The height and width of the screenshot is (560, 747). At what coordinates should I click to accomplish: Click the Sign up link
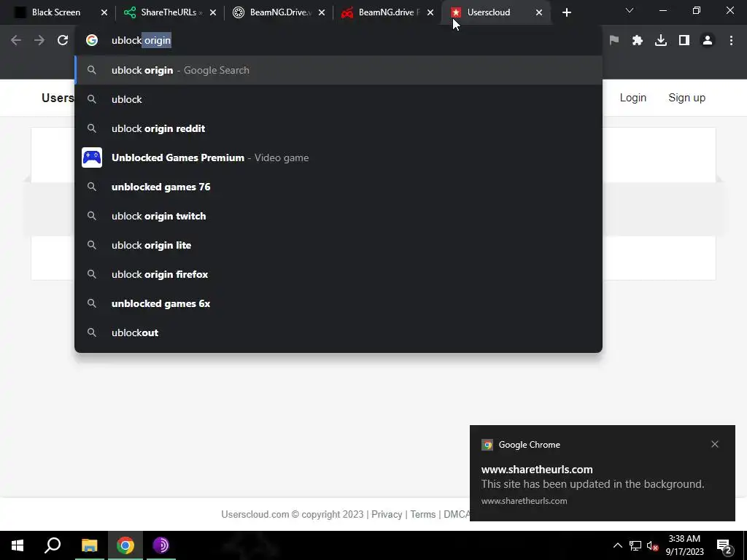(x=686, y=98)
